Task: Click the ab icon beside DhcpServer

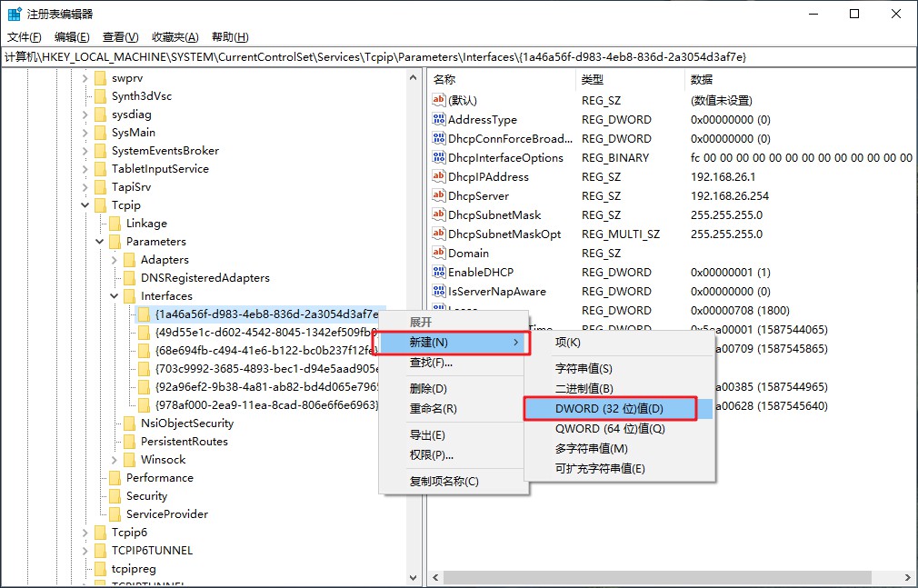Action: click(x=437, y=195)
